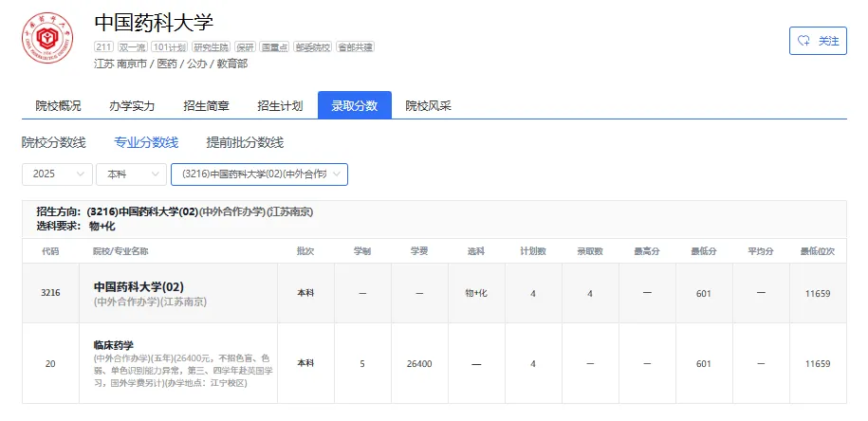
Task: Switch to 院校分数线 sub-tab
Action: click(x=54, y=143)
